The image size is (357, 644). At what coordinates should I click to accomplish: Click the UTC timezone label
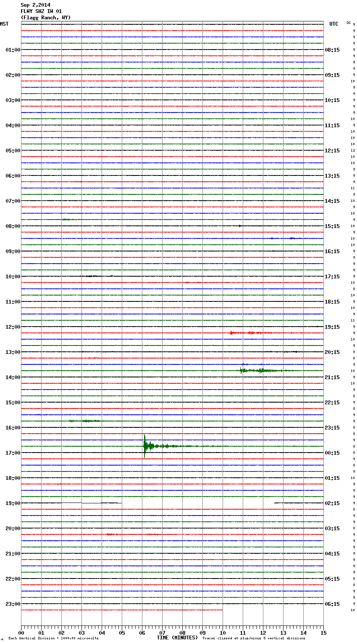(x=333, y=24)
